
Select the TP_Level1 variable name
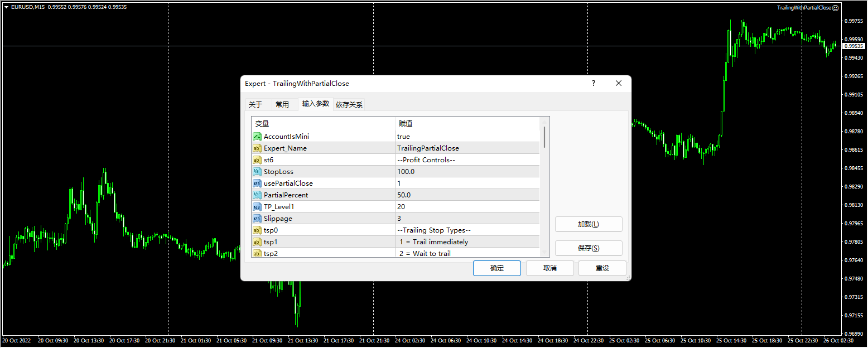click(279, 207)
